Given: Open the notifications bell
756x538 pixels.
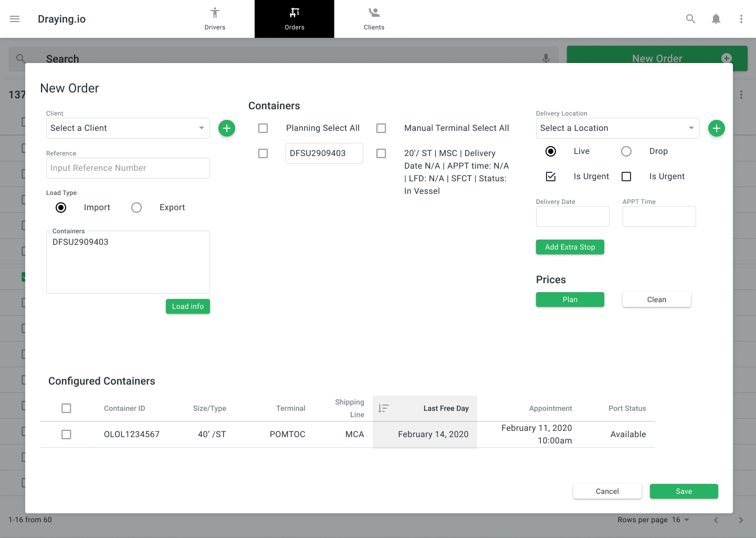Looking at the screenshot, I should click(x=716, y=19).
